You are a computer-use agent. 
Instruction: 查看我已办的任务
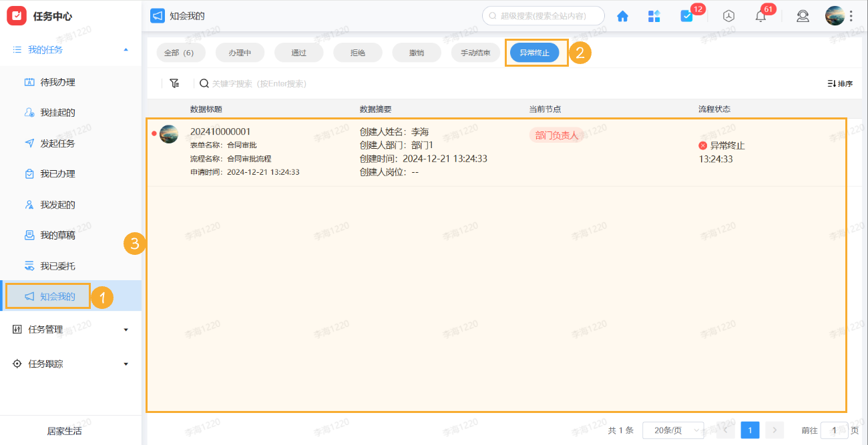pos(57,173)
